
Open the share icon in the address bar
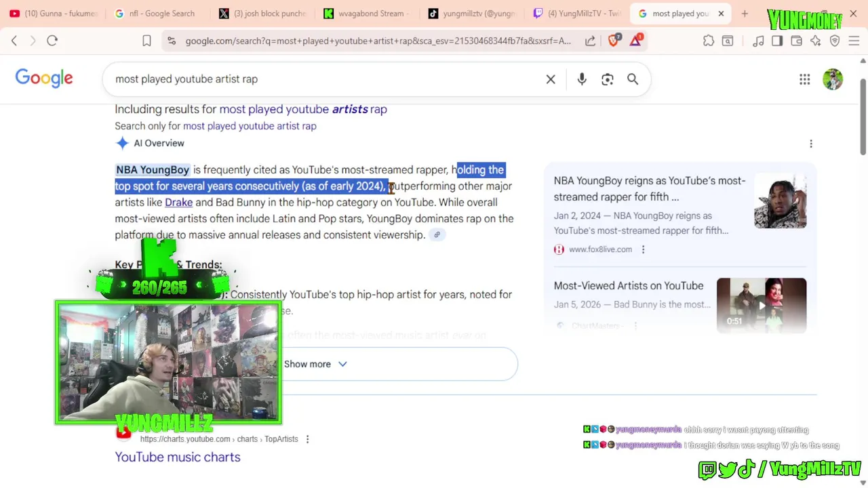[590, 41]
